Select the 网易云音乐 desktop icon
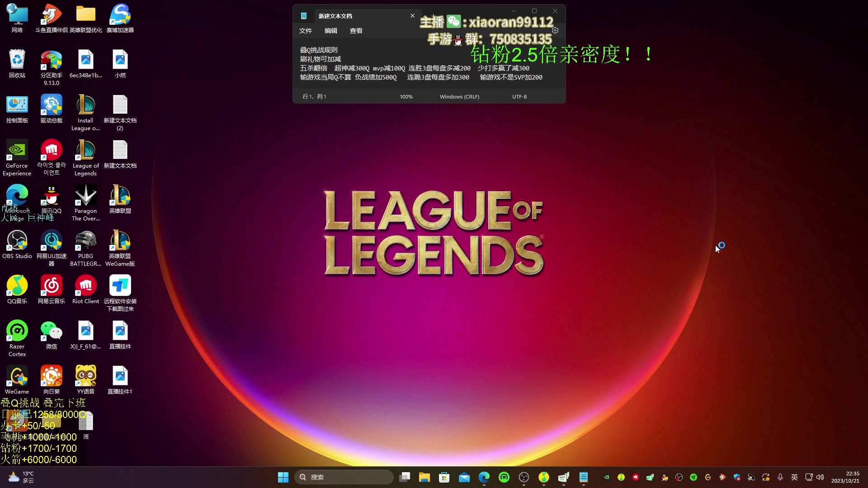 point(52,290)
